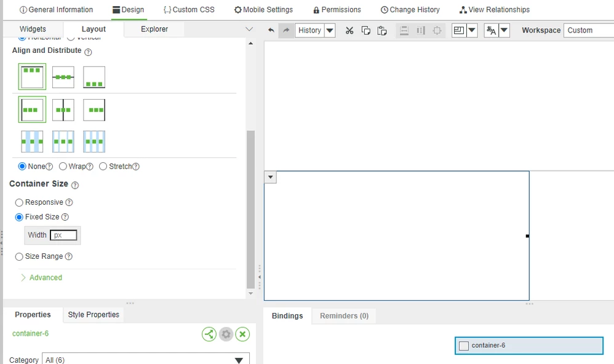Remove container-6 with the green X icon
Image resolution: width=614 pixels, height=364 pixels.
tap(242, 334)
